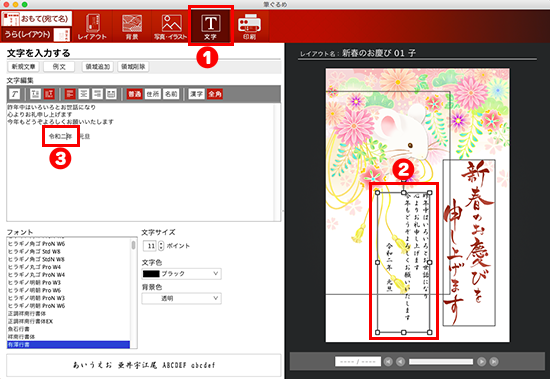Expand the 文字色 ブラック dropdown
The width and height of the screenshot is (550, 379).
point(181,273)
